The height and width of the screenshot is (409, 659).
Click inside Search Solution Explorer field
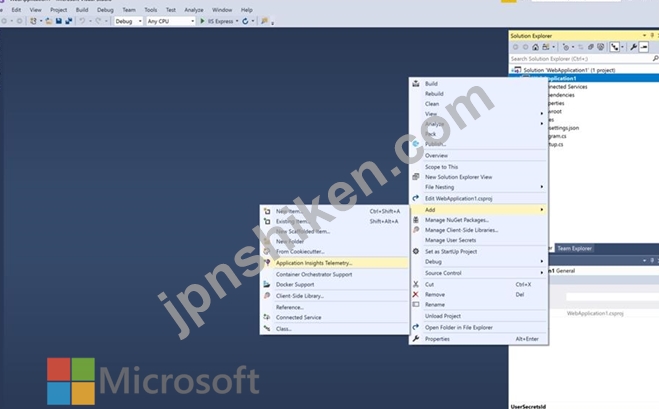[582, 59]
